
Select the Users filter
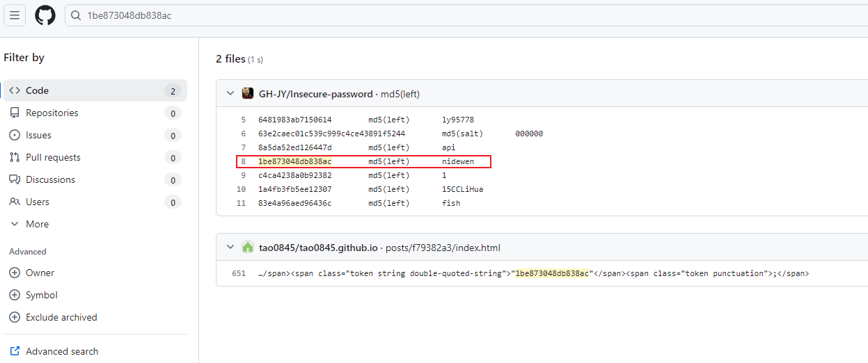click(x=95, y=202)
